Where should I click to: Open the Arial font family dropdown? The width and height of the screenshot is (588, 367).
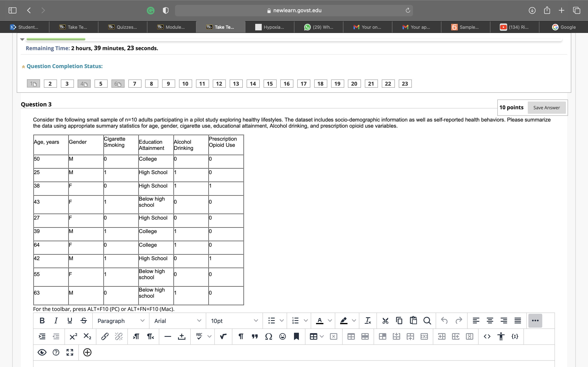pos(177,320)
